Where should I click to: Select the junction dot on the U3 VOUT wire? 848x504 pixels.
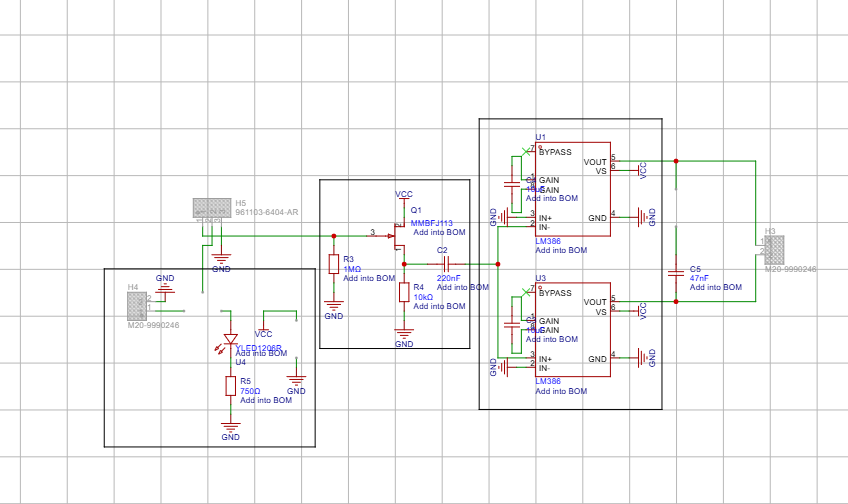point(676,301)
